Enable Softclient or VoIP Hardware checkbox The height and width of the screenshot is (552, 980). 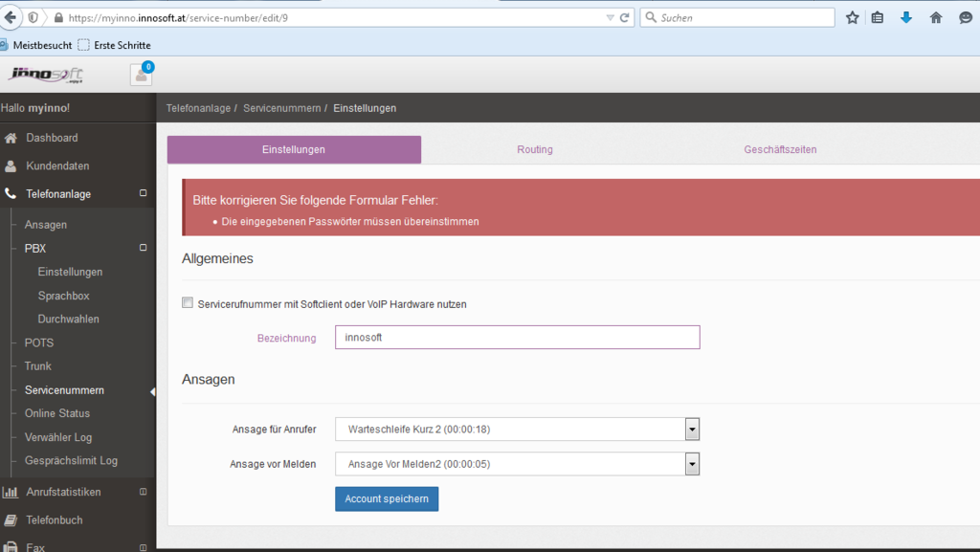(x=188, y=303)
